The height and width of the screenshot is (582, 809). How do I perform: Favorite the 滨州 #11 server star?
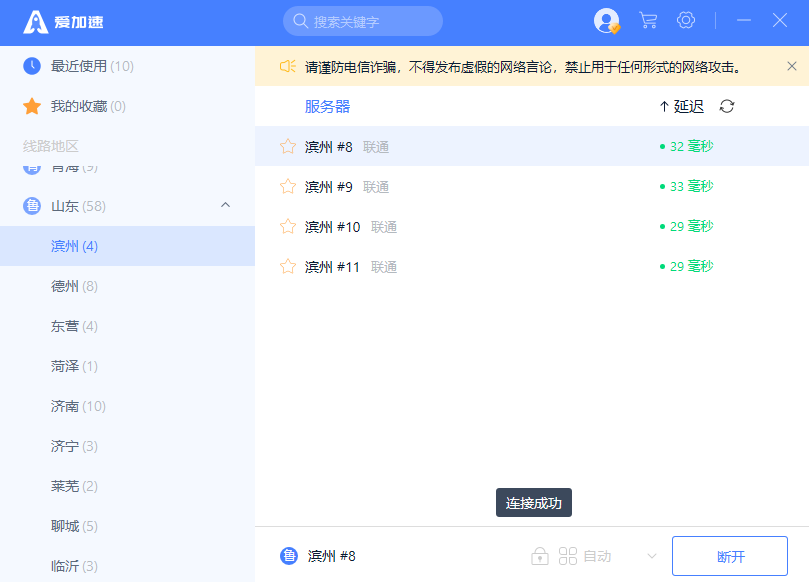point(288,266)
